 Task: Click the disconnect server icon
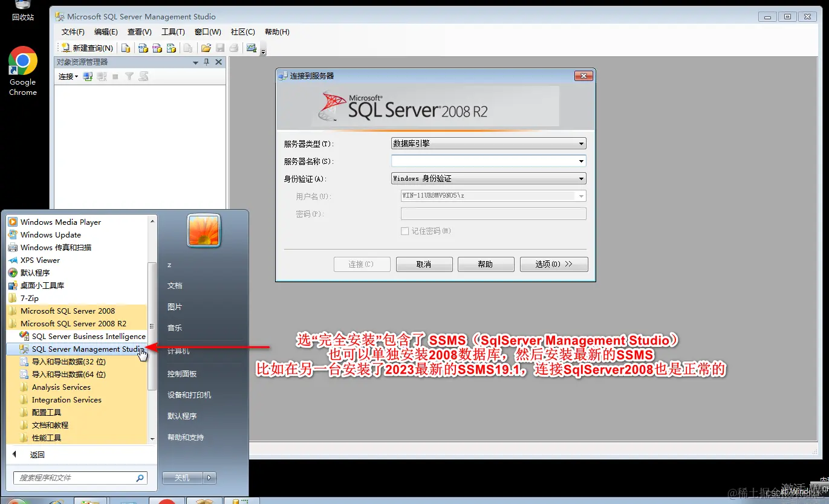click(102, 76)
